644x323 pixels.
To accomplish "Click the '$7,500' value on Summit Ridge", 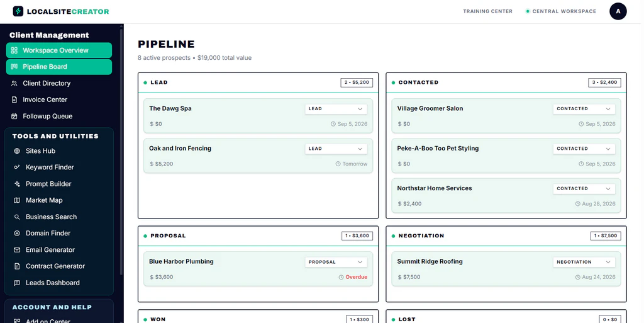I will click(x=411, y=277).
